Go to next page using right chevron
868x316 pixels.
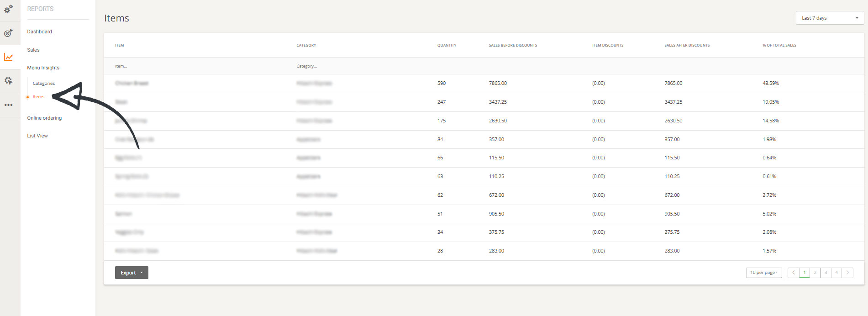pos(847,273)
